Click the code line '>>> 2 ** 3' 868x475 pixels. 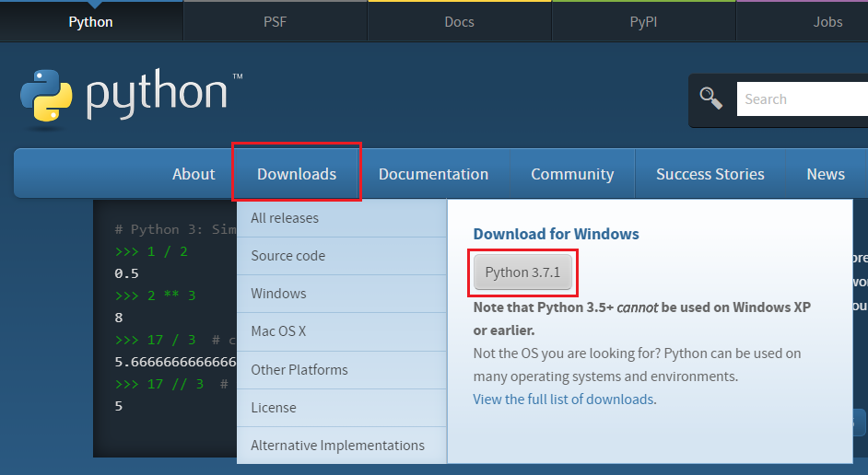155,295
